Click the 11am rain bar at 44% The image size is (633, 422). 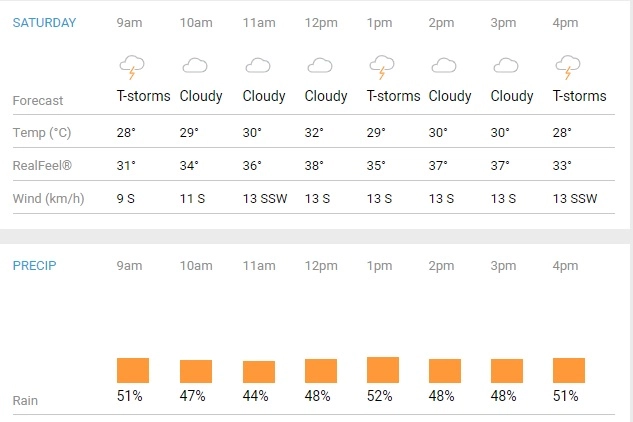click(x=258, y=372)
